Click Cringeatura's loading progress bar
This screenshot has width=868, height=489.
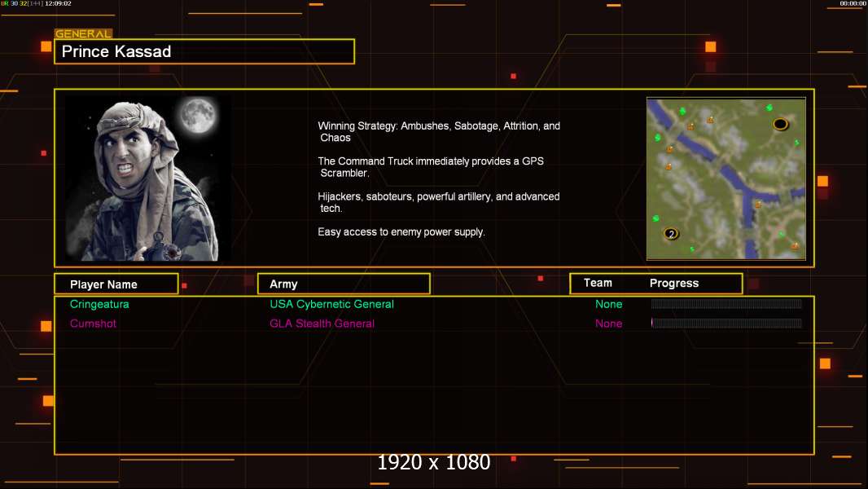tap(726, 303)
